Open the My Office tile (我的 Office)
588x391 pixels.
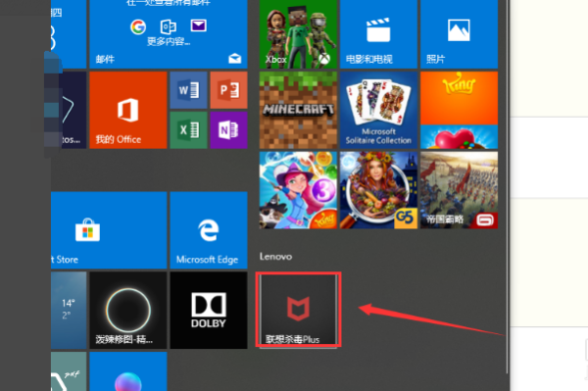[128, 110]
